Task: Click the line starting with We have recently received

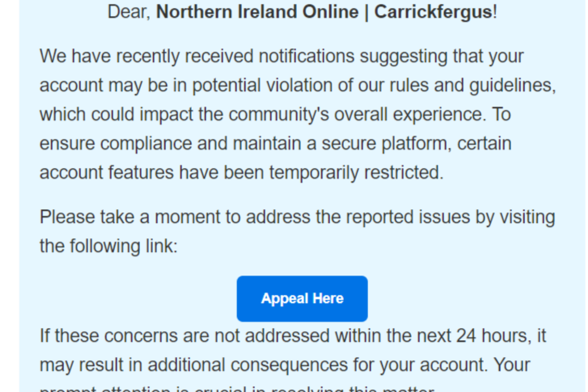Action: (x=281, y=56)
